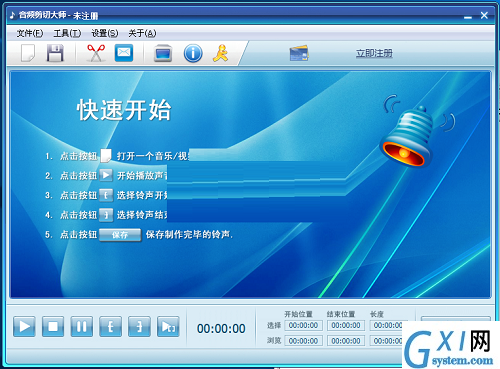Open the window/skin toolbar icon
500x369 pixels.
163,53
